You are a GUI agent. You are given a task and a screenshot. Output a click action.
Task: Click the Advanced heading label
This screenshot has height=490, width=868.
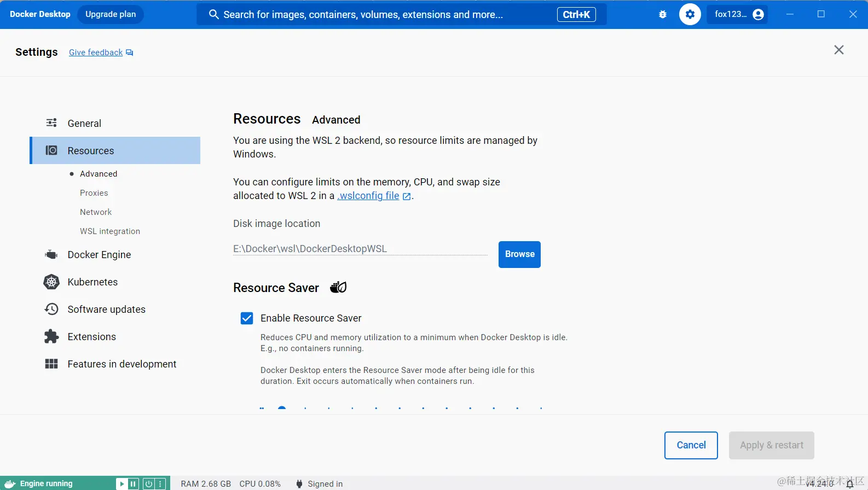(x=336, y=120)
